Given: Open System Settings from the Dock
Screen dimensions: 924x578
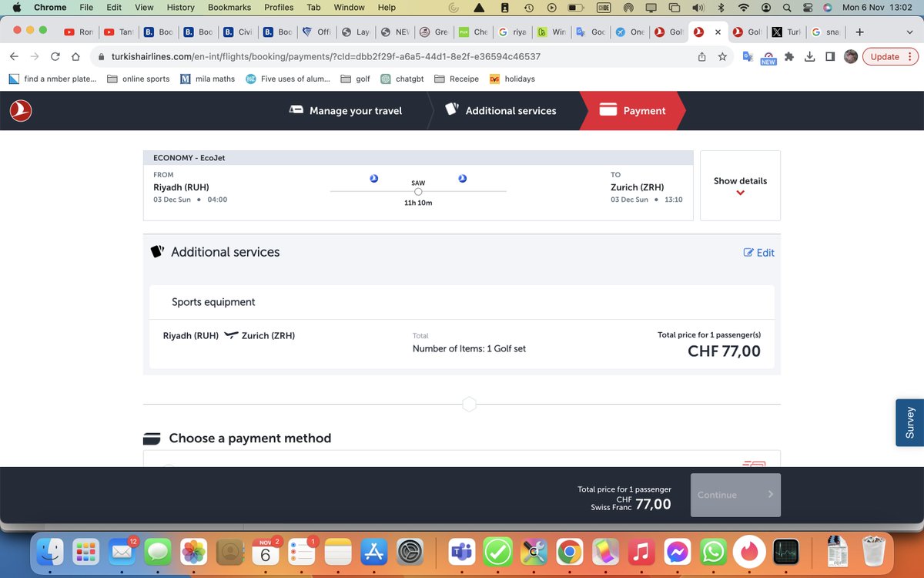Looking at the screenshot, I should tap(409, 552).
